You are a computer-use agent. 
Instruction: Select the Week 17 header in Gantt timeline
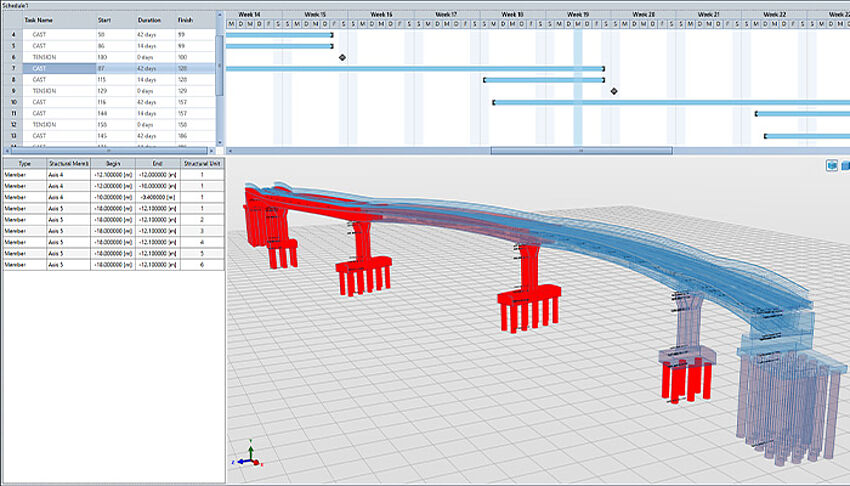pos(446,14)
